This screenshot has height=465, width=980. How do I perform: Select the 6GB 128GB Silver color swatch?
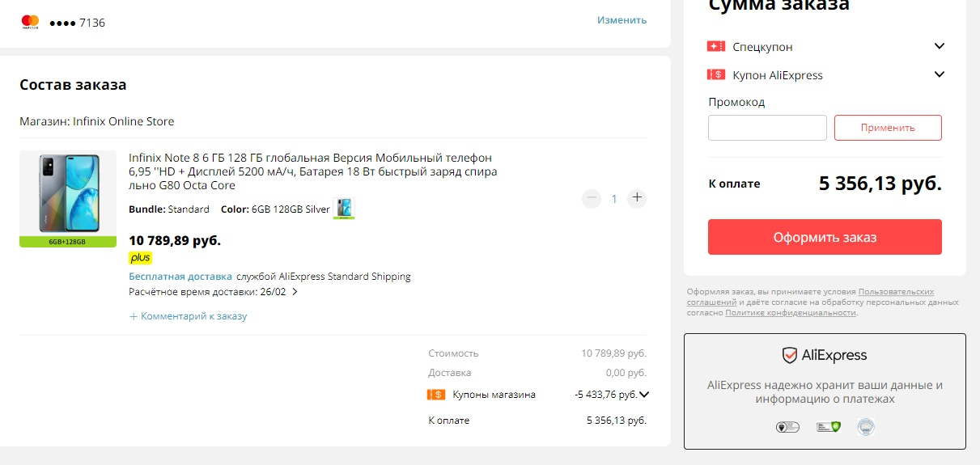tap(344, 209)
